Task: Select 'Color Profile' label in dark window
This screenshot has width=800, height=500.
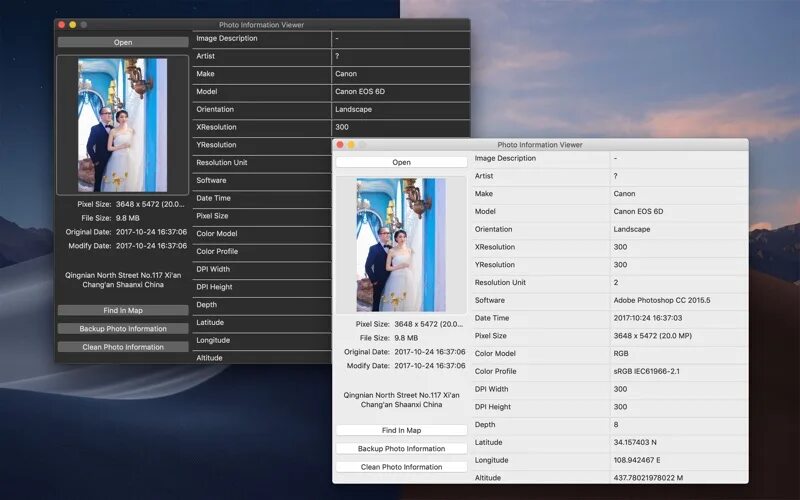Action: coord(217,251)
